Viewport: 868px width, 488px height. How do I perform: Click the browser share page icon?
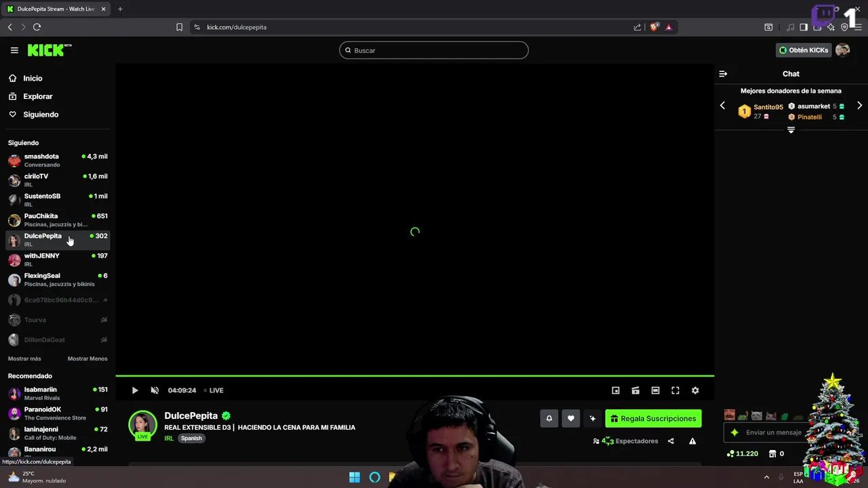637,27
